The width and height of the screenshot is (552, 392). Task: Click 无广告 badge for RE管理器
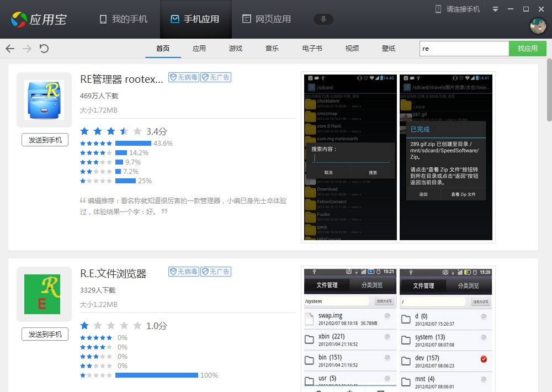point(216,77)
